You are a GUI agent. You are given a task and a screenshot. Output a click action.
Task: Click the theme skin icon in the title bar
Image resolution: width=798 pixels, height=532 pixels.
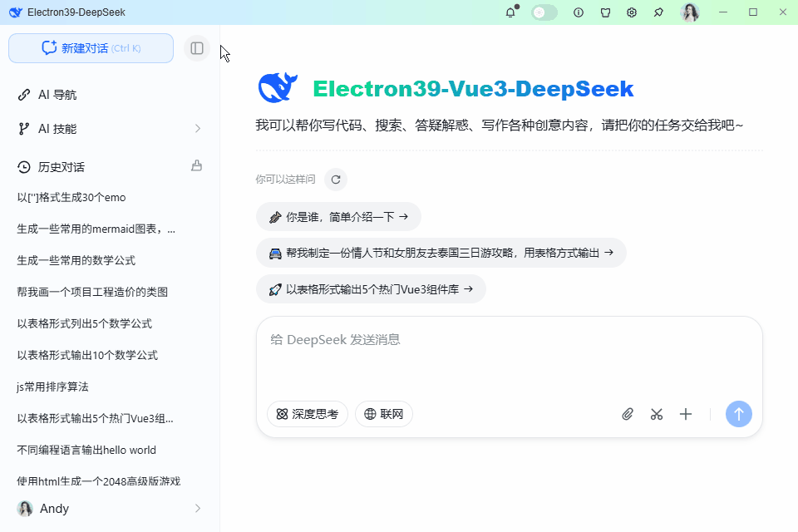pos(605,12)
